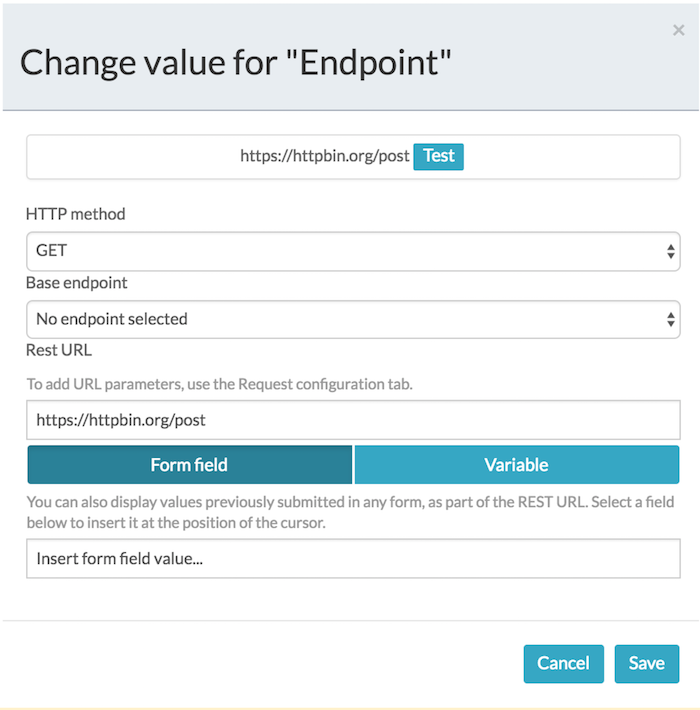Focus the Rest URL input field
The image size is (700, 710).
pyautogui.click(x=353, y=420)
